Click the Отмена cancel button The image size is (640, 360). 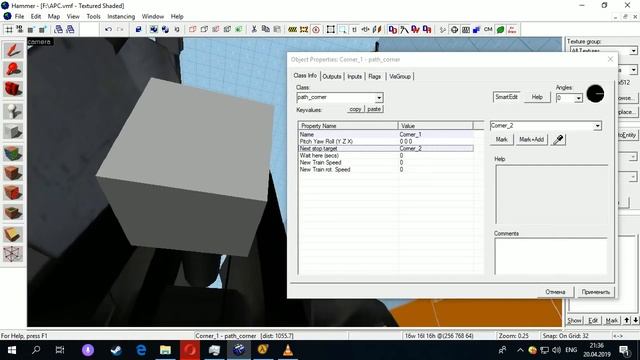click(555, 292)
